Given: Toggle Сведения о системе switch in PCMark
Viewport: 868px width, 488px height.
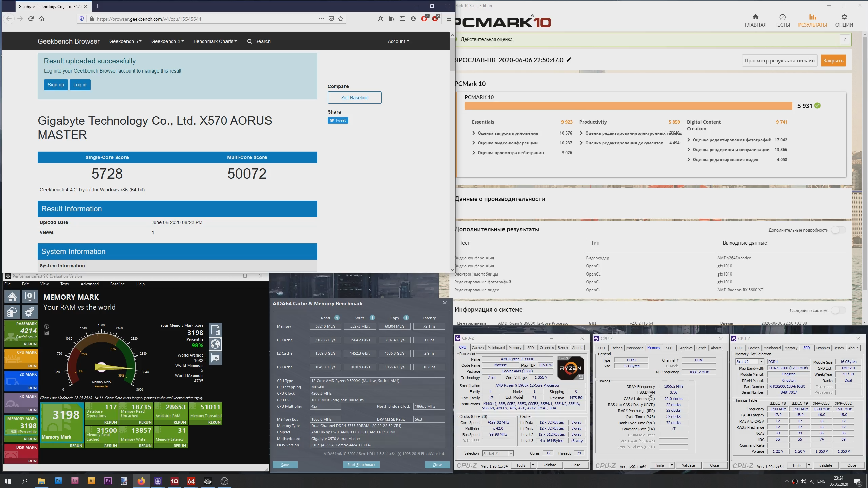Looking at the screenshot, I should point(838,310).
